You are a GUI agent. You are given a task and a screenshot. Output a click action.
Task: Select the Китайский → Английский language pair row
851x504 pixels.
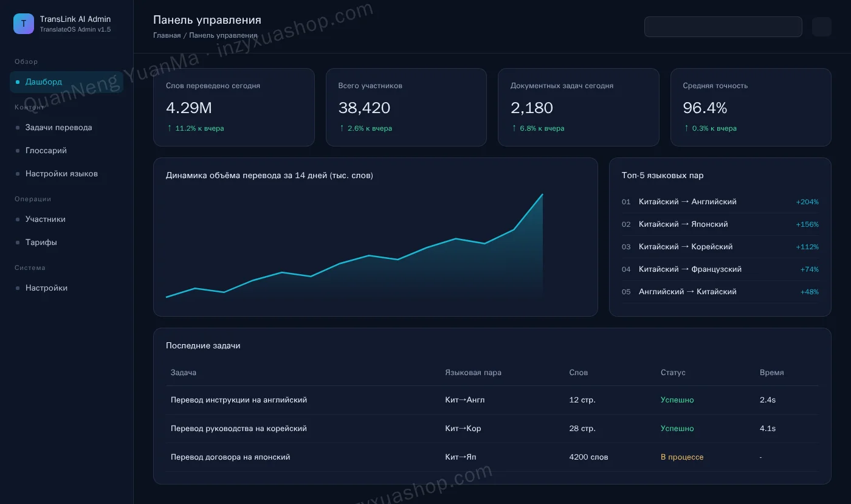click(720, 202)
